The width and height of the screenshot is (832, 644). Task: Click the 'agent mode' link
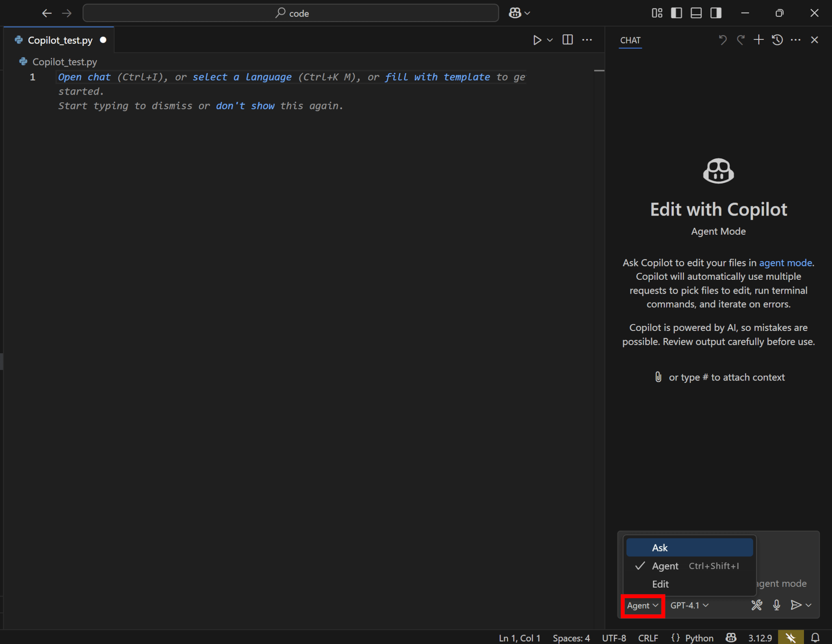pos(785,263)
